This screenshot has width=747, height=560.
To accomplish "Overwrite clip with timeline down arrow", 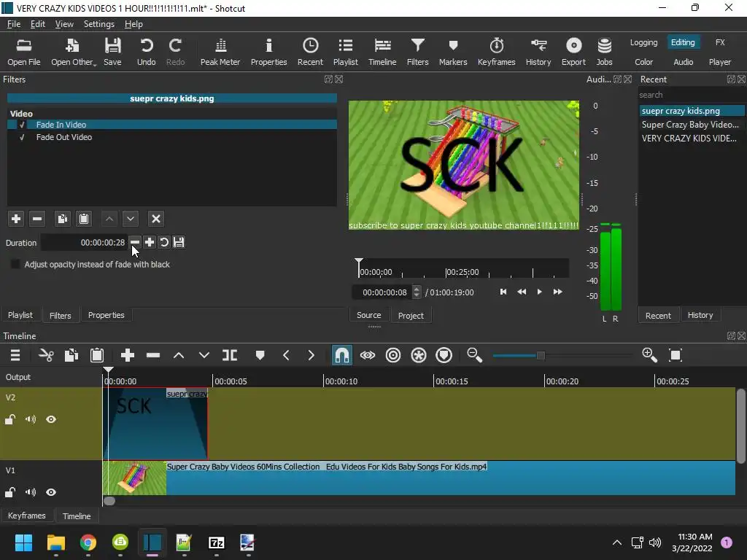I will click(x=204, y=355).
